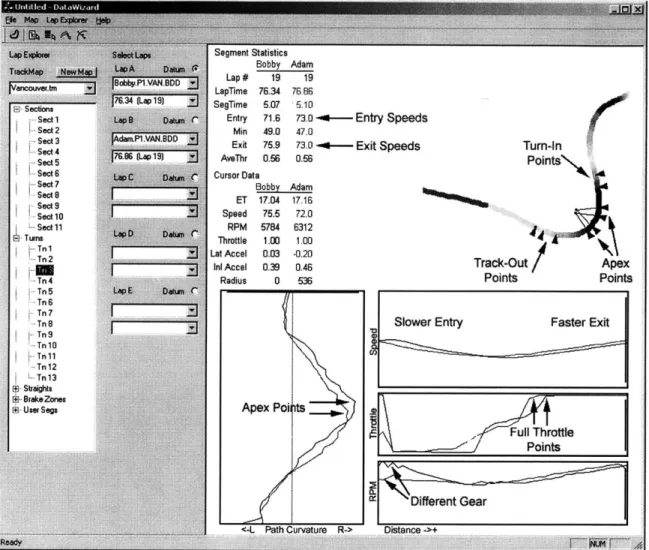Click the track map outline toolbar icon
This screenshot has width=649, height=550.
coord(14,35)
